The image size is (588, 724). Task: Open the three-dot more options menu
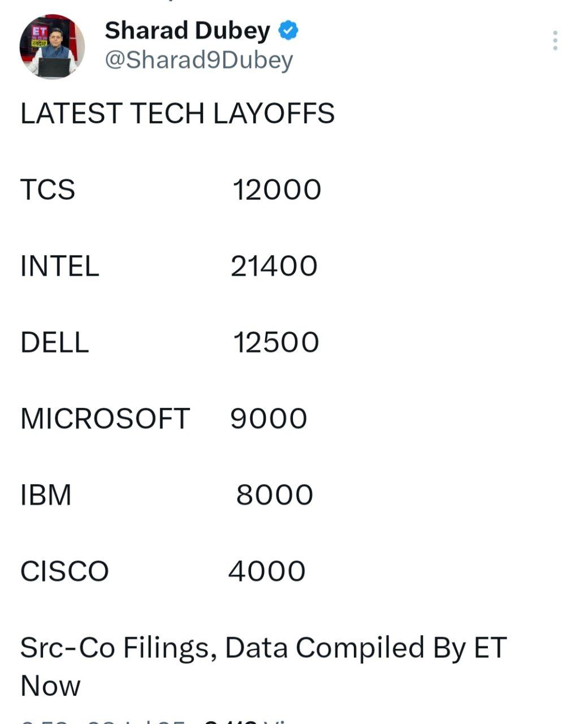555,41
